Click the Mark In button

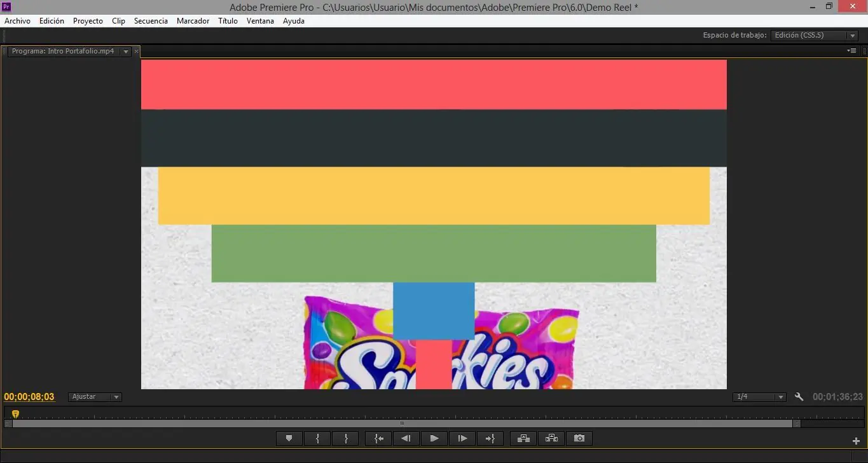(317, 438)
